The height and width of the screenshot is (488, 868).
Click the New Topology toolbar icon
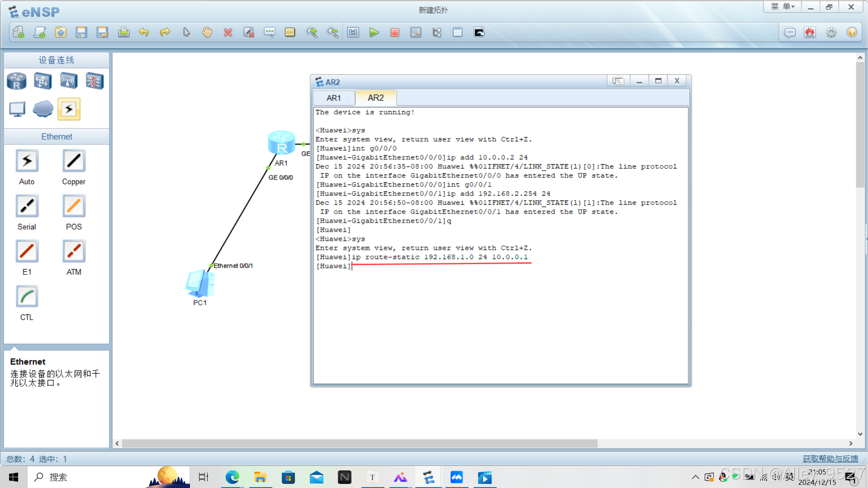[x=19, y=32]
